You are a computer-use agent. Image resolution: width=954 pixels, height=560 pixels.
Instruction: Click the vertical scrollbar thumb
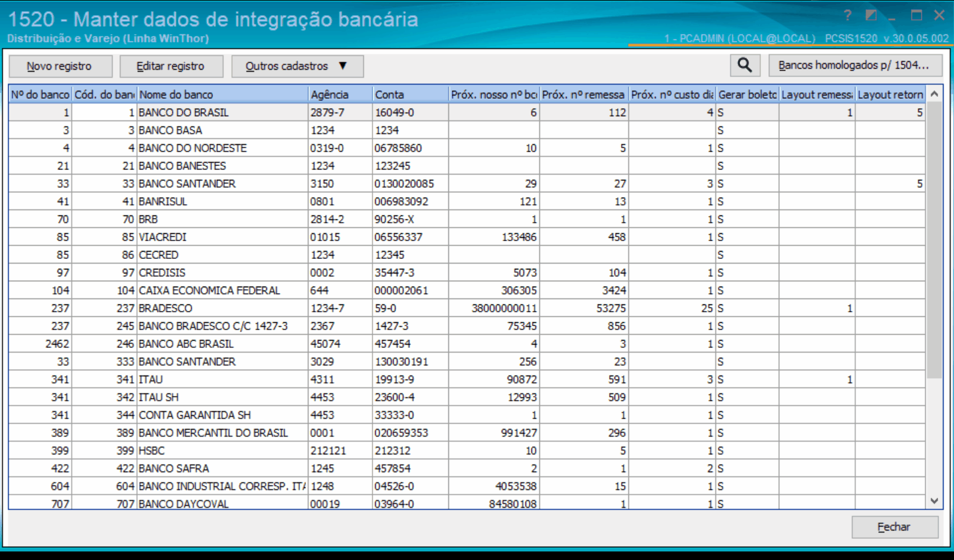pyautogui.click(x=934, y=240)
